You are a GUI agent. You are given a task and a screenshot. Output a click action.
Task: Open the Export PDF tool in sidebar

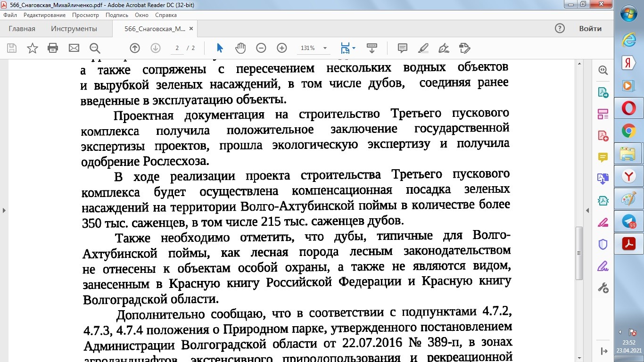point(603,92)
